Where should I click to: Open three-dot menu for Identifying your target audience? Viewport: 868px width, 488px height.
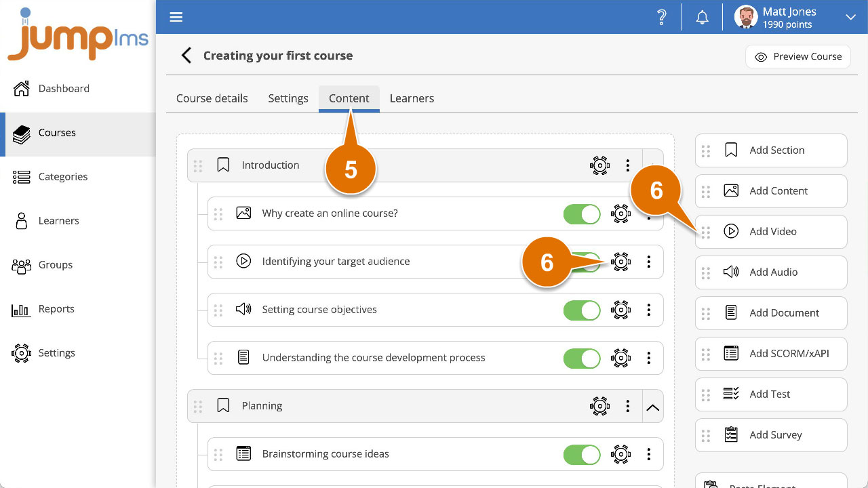(x=649, y=262)
